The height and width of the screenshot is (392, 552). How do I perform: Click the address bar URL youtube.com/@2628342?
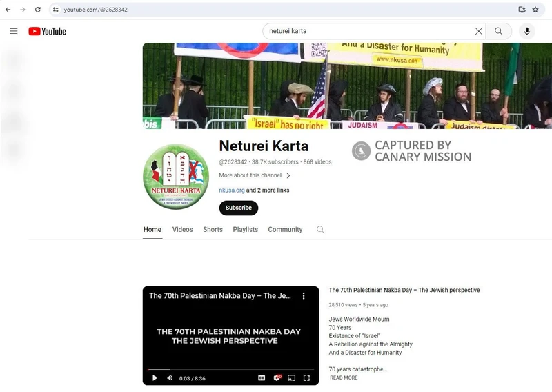click(x=95, y=10)
